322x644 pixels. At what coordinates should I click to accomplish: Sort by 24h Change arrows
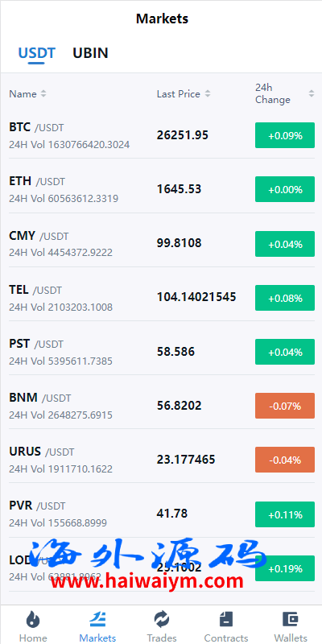312,94
